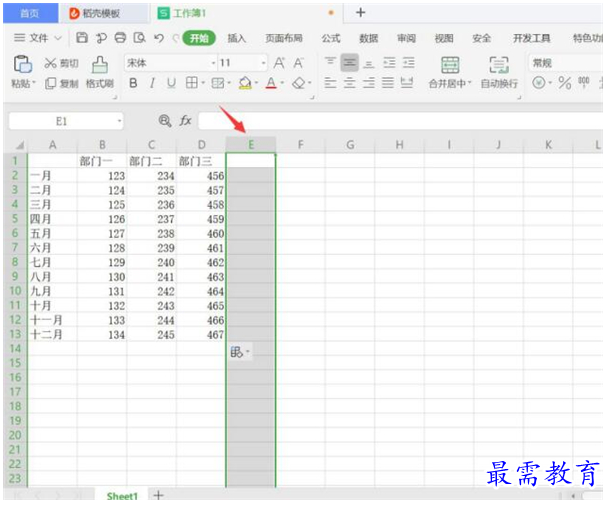Screen dimensions: 608x505
Task: Toggle top vertical alignment
Action: 330,62
